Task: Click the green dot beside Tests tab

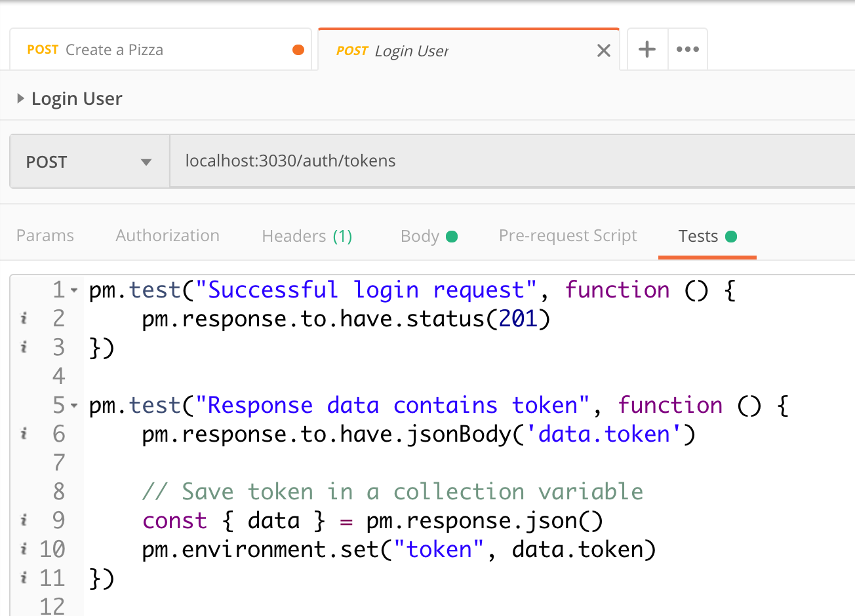Action: coord(731,237)
